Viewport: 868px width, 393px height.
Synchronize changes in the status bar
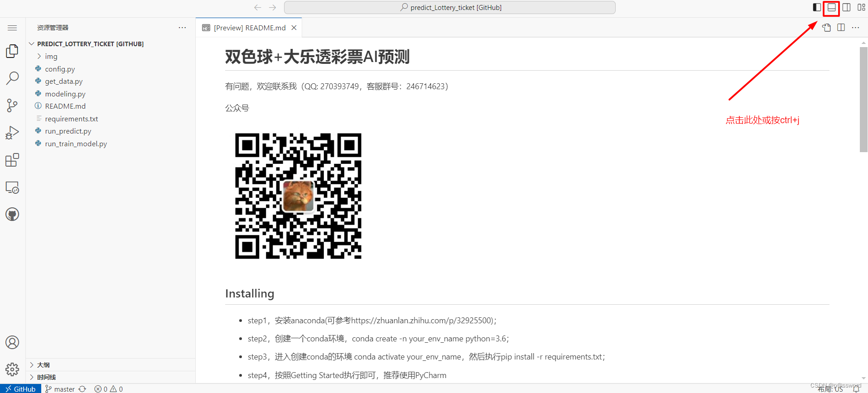click(82, 389)
